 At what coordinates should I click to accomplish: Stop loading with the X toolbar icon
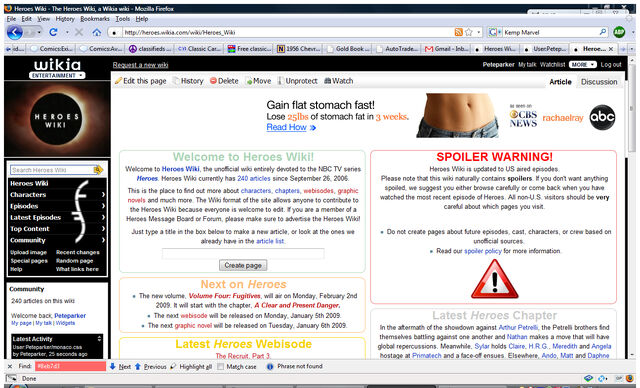pos(79,32)
